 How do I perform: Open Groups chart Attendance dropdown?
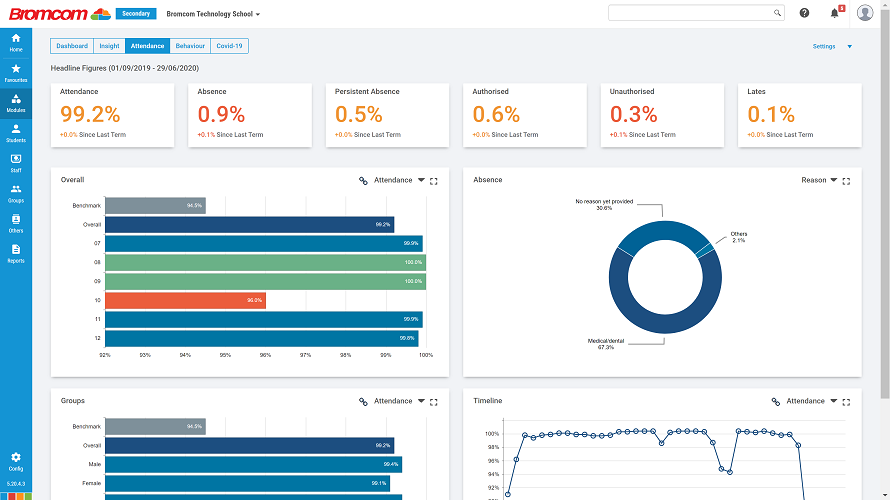click(x=399, y=401)
